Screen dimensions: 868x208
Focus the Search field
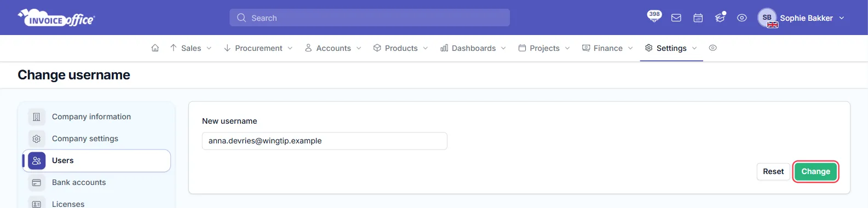(x=370, y=18)
